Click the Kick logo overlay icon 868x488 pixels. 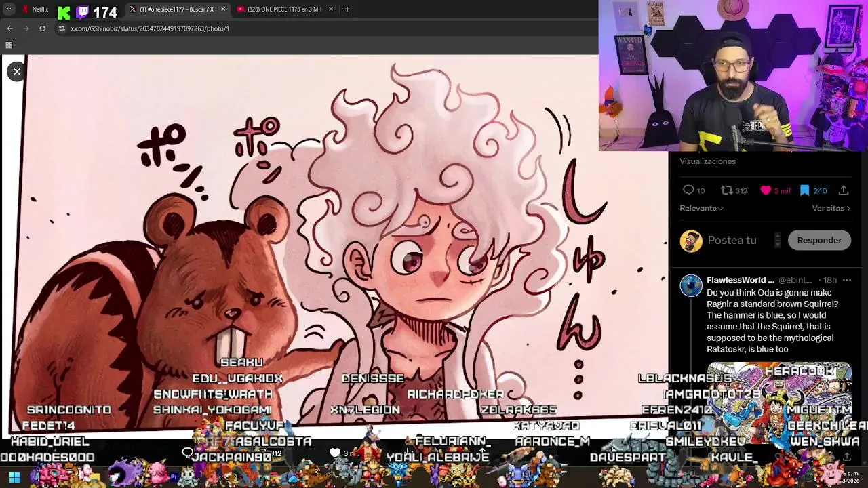coord(64,12)
